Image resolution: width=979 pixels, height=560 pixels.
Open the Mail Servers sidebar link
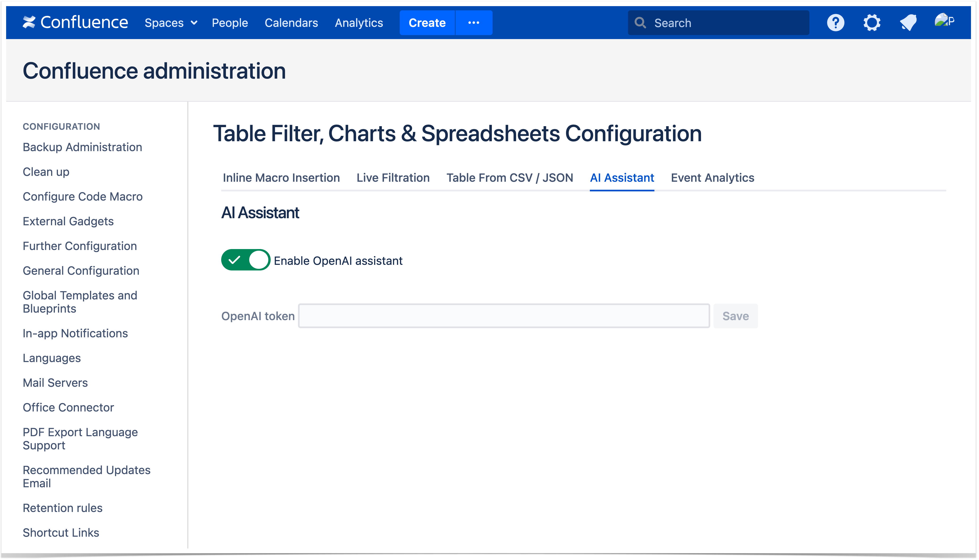click(x=55, y=383)
